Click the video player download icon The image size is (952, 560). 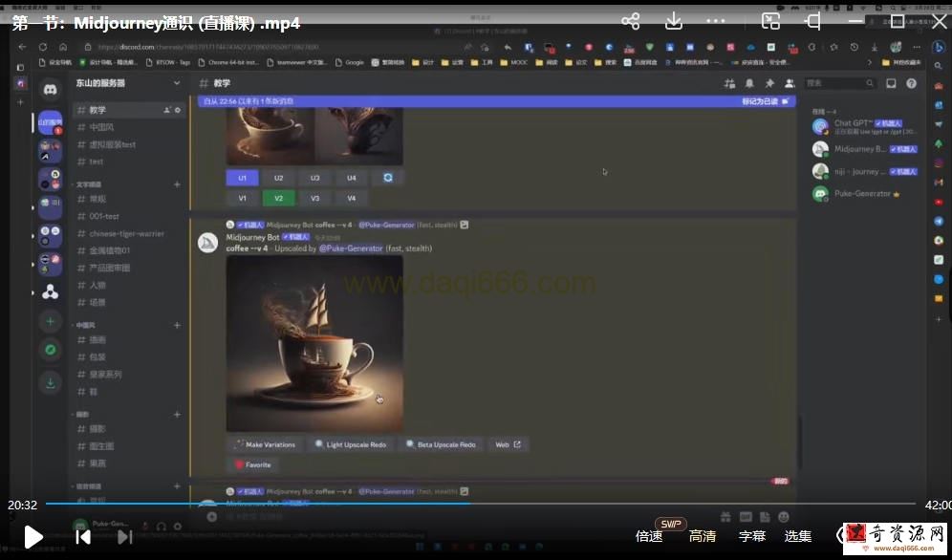tap(673, 21)
